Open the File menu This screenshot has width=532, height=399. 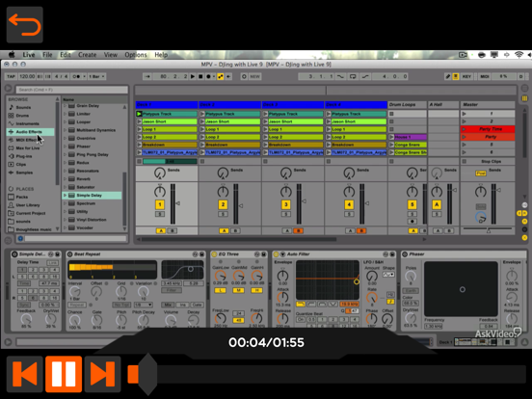pyautogui.click(x=47, y=55)
